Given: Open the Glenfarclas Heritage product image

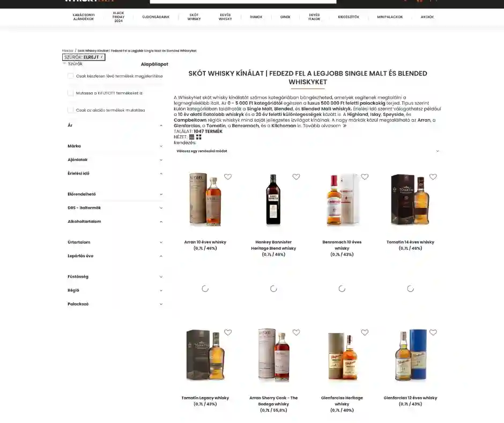Looking at the screenshot, I should [342, 356].
